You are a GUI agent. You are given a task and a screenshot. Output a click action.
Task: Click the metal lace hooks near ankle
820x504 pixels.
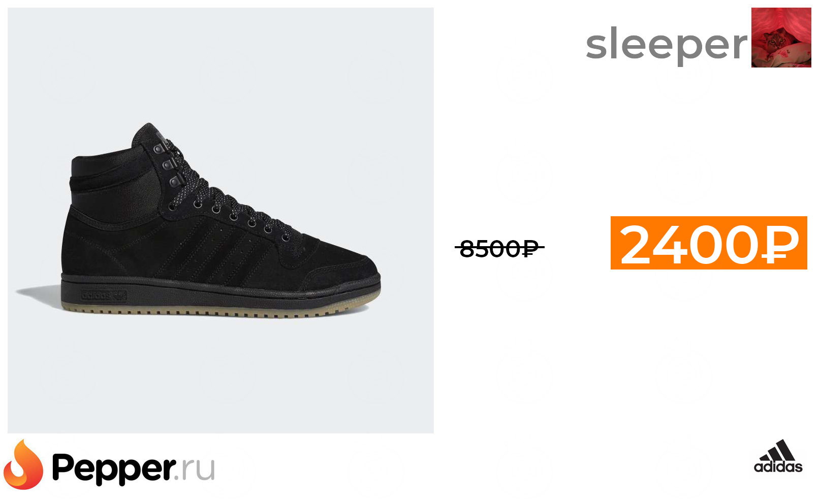169,165
